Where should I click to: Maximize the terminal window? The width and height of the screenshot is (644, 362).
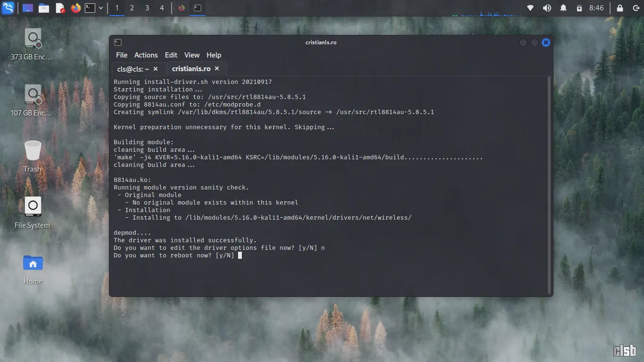pyautogui.click(x=535, y=42)
